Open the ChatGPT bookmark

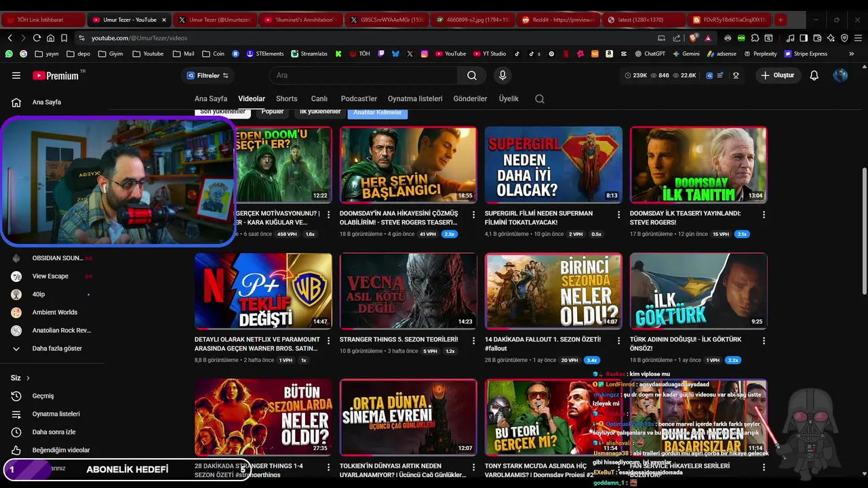(650, 54)
